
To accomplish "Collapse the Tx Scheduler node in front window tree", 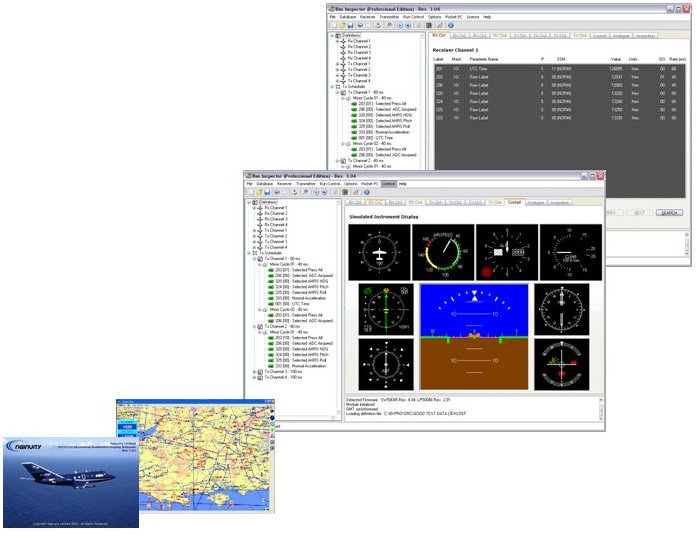I will 249,253.
